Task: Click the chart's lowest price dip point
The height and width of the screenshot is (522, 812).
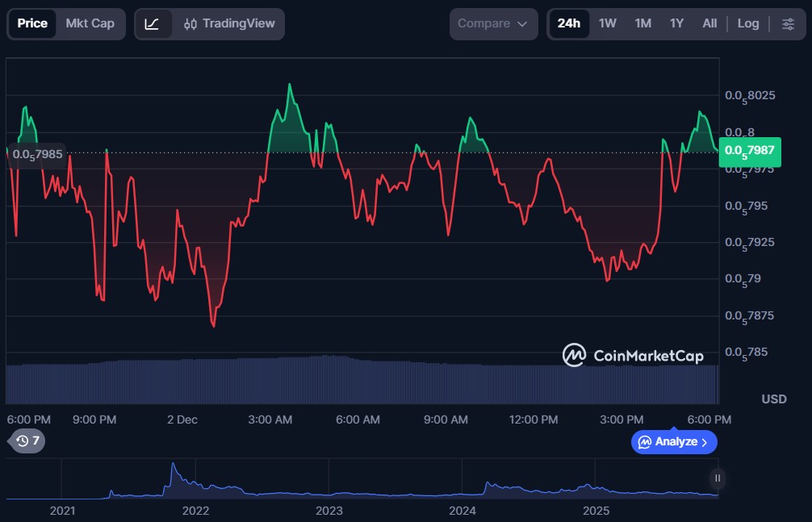Action: tap(214, 325)
